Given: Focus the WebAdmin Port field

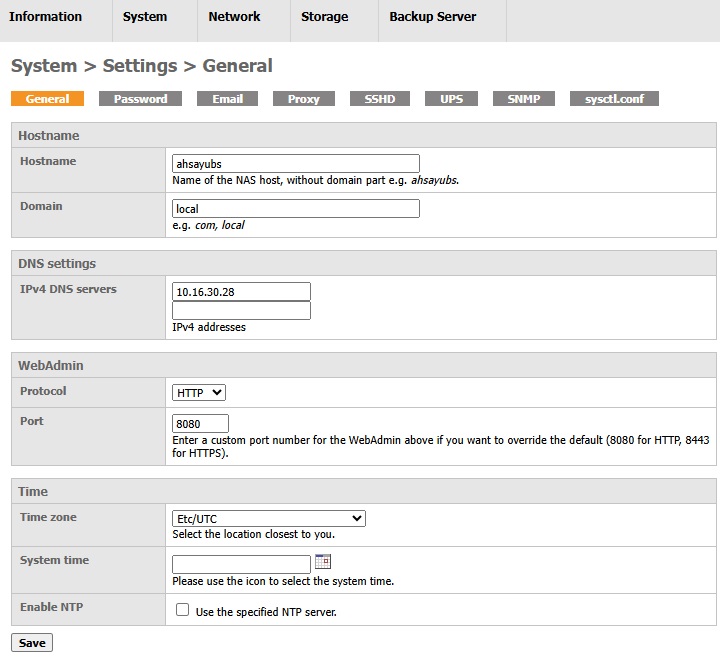Looking at the screenshot, I should point(200,424).
